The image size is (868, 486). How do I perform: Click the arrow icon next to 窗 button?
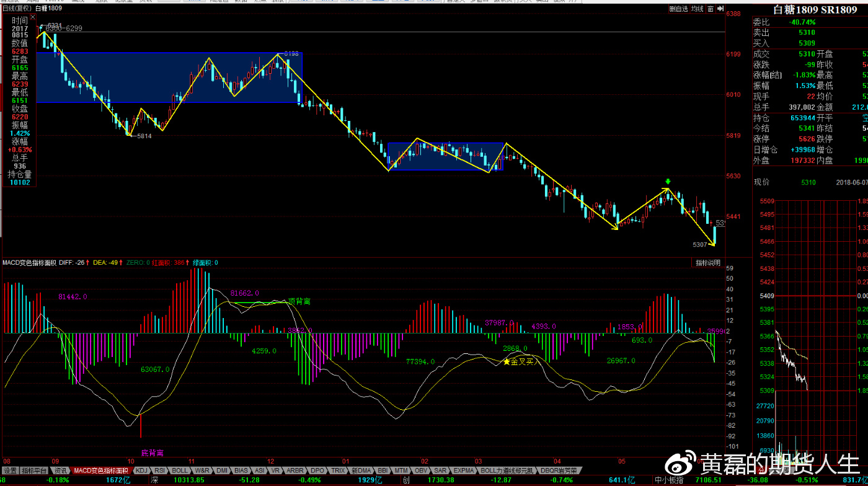(720, 9)
